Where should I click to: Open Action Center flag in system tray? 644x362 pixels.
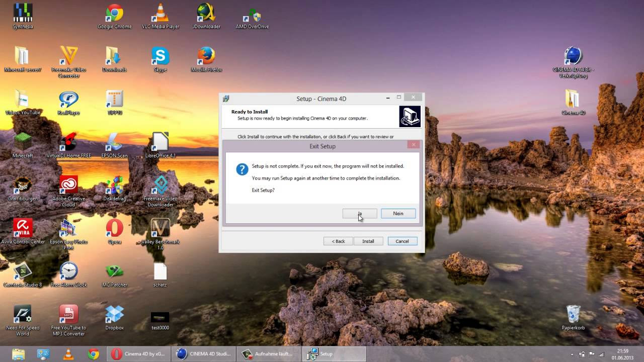point(592,354)
